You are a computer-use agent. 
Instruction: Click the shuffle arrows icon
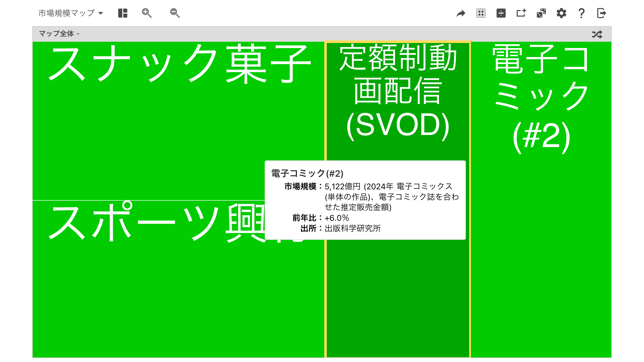pyautogui.click(x=597, y=34)
